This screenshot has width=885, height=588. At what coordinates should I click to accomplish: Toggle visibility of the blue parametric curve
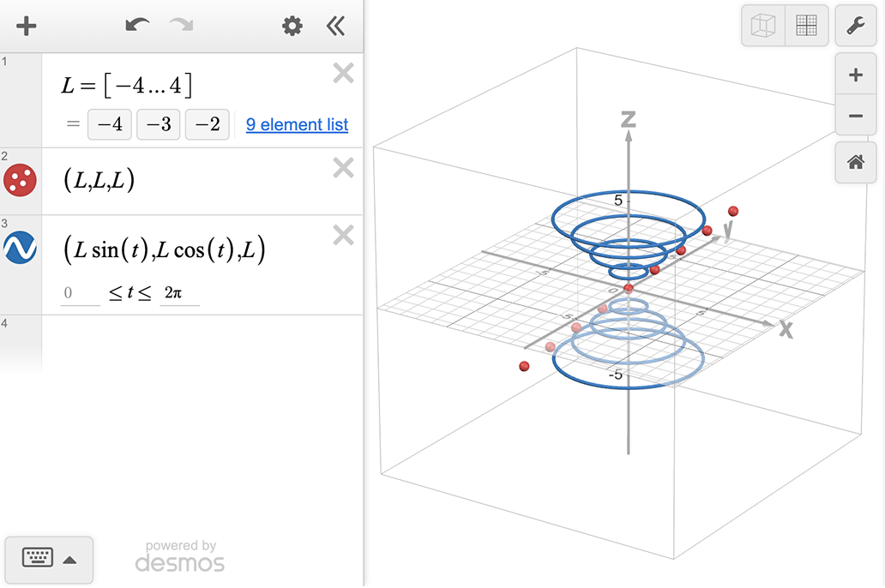pyautogui.click(x=20, y=247)
